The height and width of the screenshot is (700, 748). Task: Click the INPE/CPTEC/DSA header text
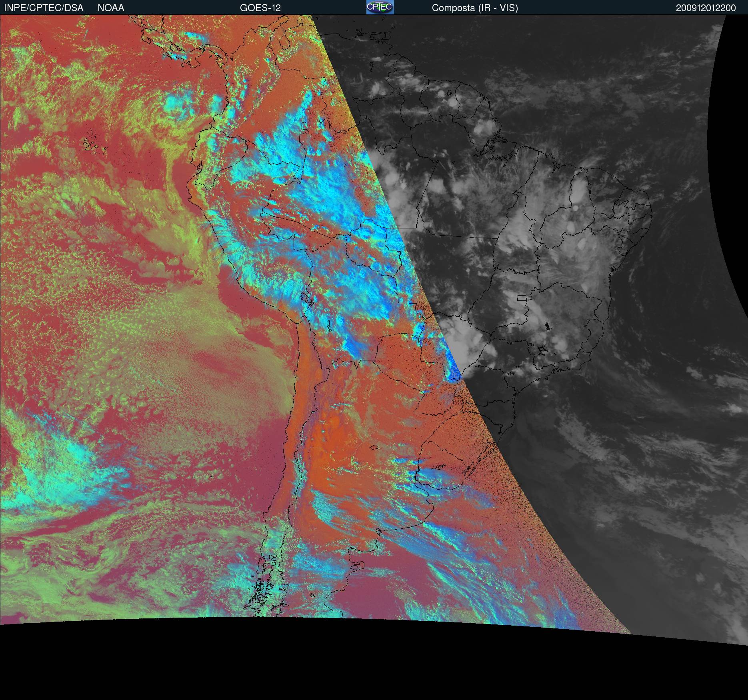(44, 8)
